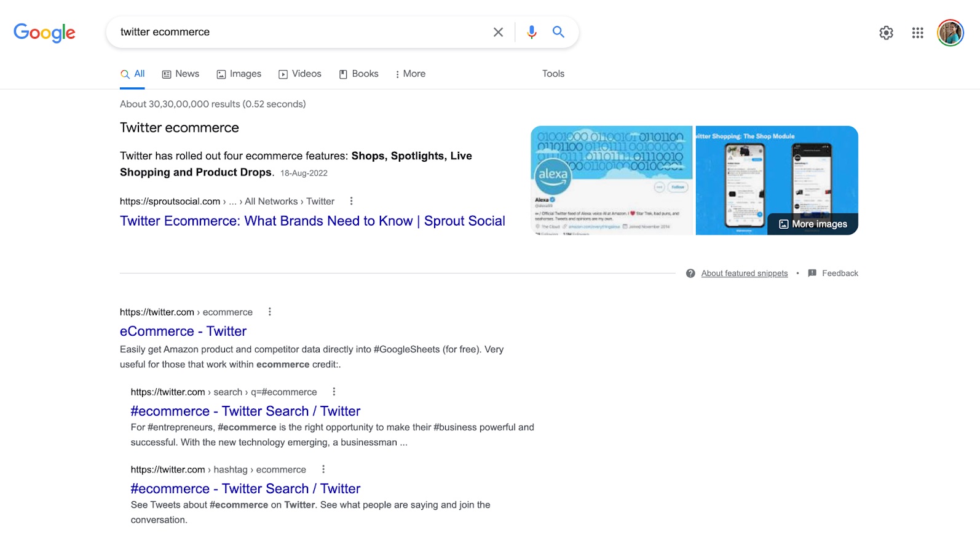
Task: Select the All tab
Action: click(132, 74)
